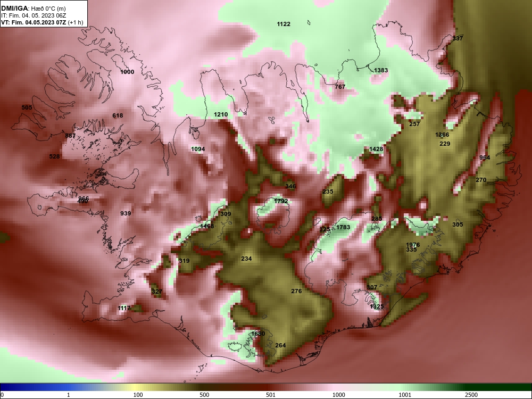Click the 1122 value on the map
532x399 pixels.
[x=284, y=24]
